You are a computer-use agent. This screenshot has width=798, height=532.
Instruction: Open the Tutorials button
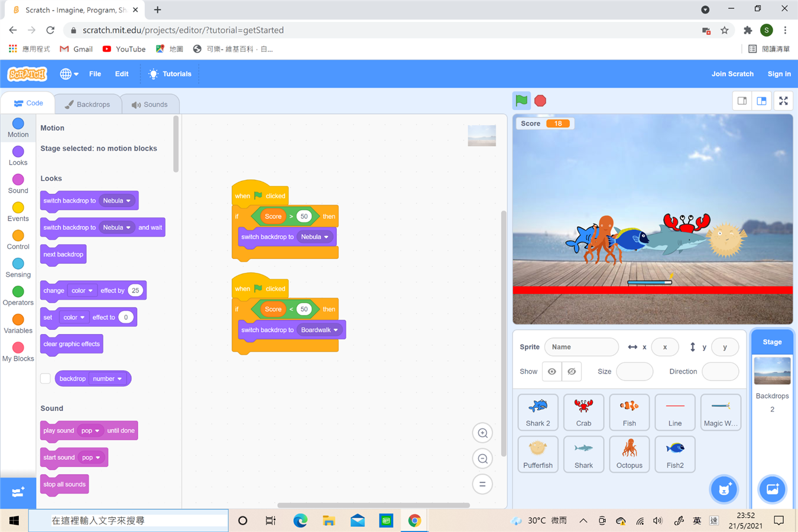pyautogui.click(x=170, y=74)
